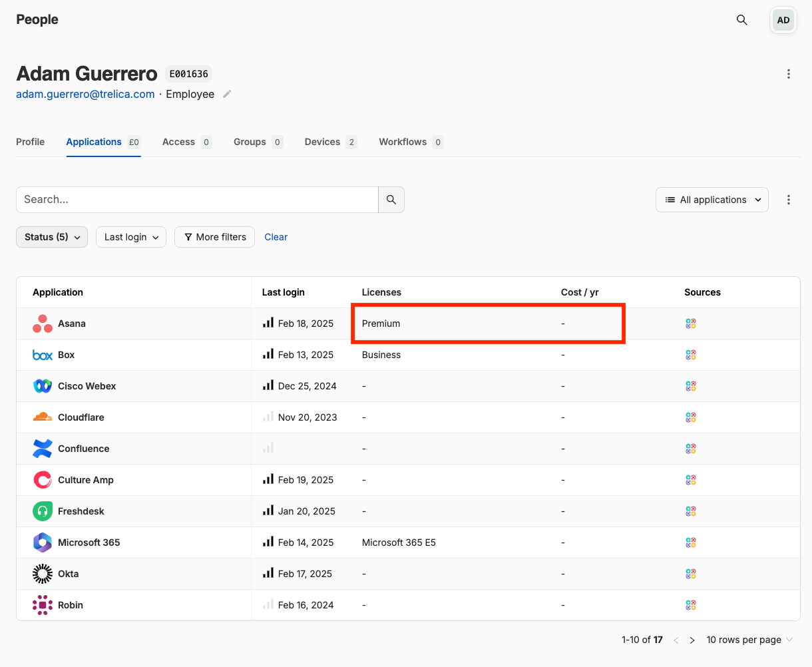Open the AD user avatar menu

[x=783, y=20]
